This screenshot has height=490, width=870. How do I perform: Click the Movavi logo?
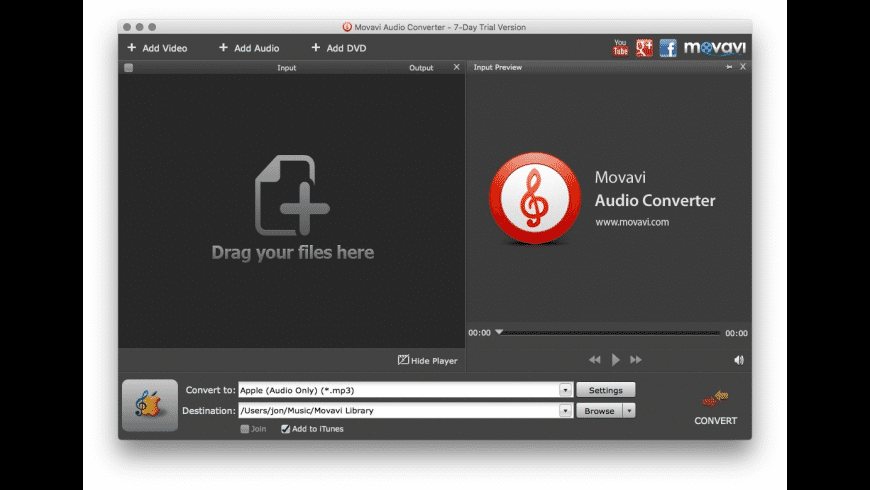pos(715,48)
